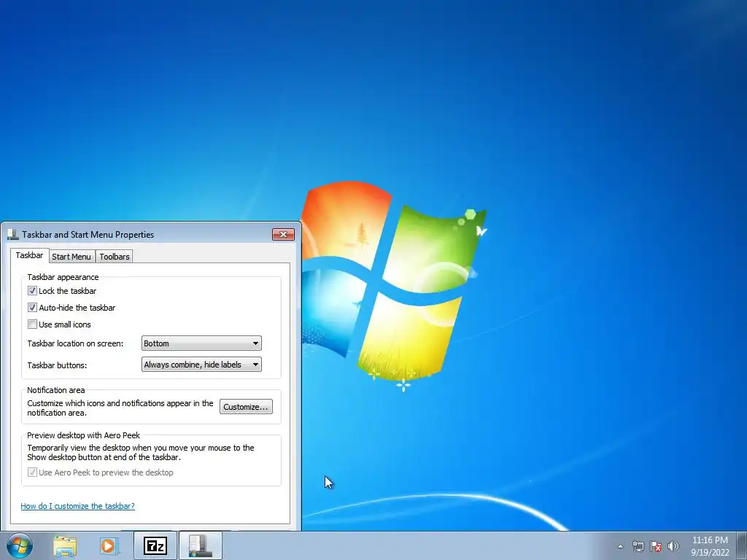
Task: Switch to the Start Menu tab
Action: 71,256
